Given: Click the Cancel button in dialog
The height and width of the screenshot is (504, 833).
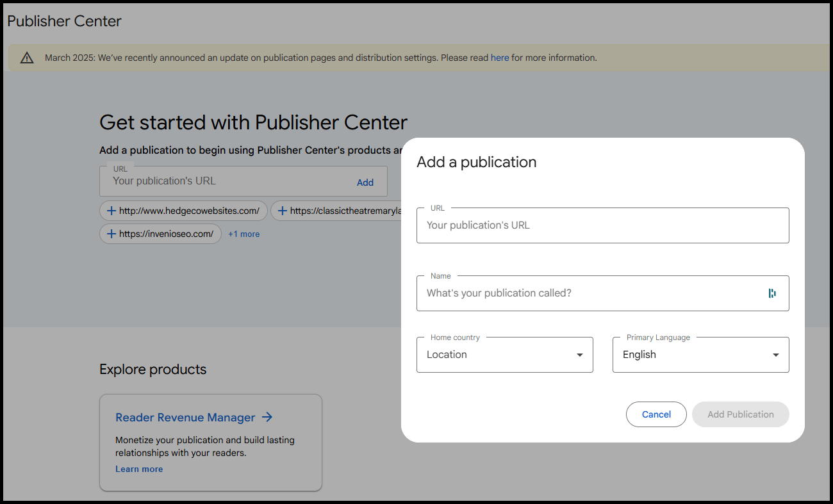Looking at the screenshot, I should pyautogui.click(x=656, y=414).
